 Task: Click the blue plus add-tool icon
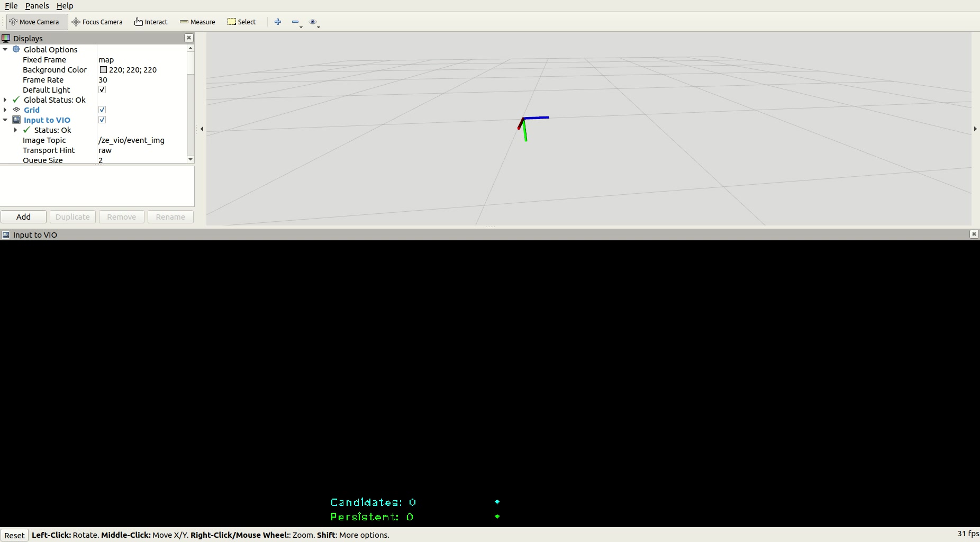(278, 22)
